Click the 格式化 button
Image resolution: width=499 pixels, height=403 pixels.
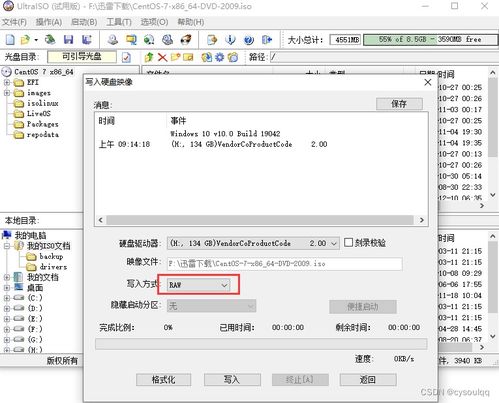pyautogui.click(x=163, y=379)
